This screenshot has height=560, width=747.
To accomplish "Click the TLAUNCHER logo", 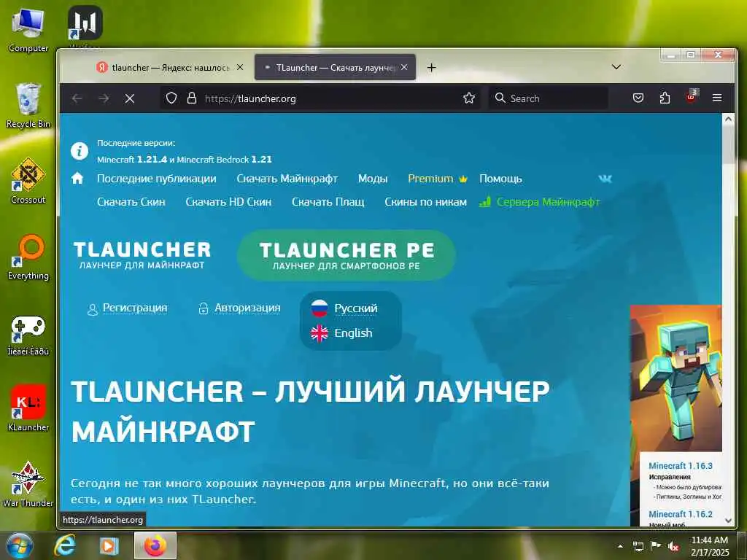I will click(x=142, y=254).
